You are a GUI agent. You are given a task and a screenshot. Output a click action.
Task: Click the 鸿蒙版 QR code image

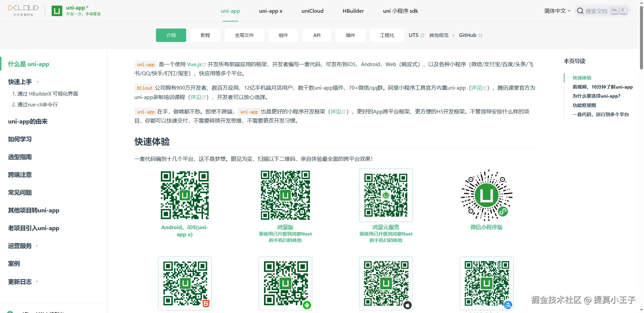coord(285,195)
